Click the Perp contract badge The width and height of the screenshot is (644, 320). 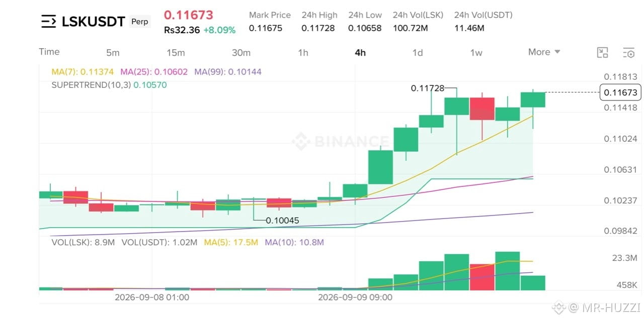click(139, 22)
